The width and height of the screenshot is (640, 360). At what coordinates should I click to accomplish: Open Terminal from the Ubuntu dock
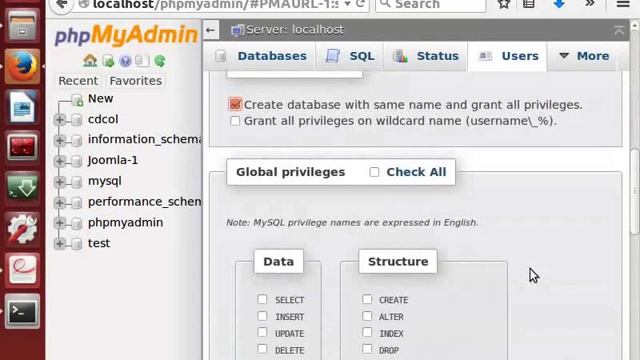click(x=22, y=311)
